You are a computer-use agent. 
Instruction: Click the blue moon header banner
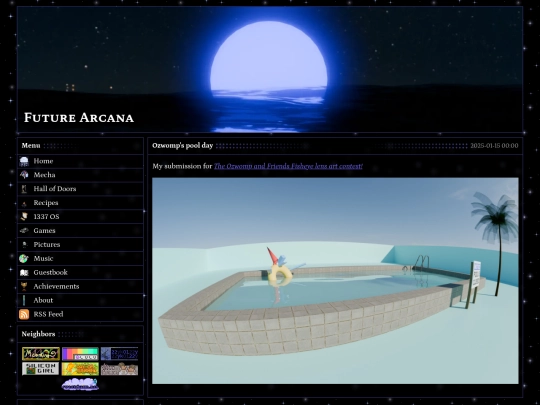coord(270,69)
